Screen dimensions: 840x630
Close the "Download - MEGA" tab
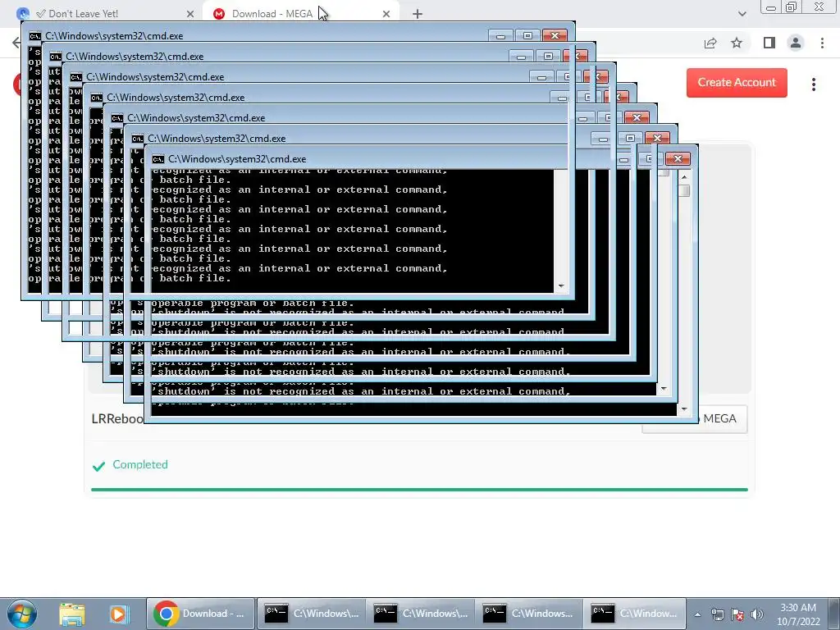click(386, 14)
